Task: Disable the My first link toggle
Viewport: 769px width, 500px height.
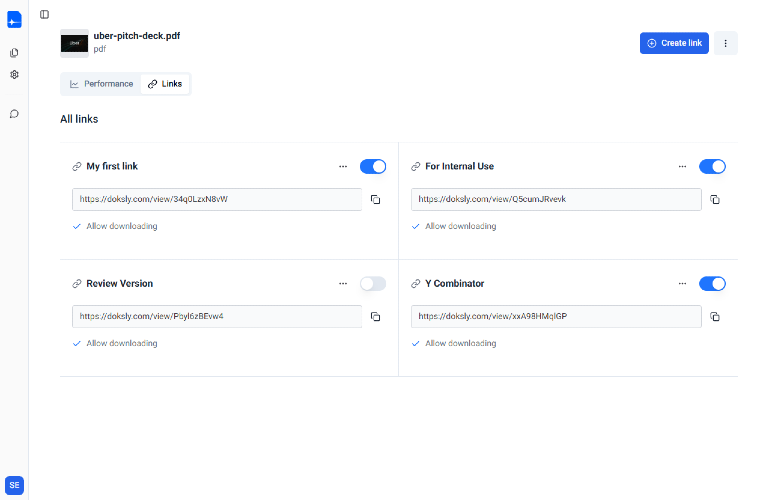Action: point(373,167)
